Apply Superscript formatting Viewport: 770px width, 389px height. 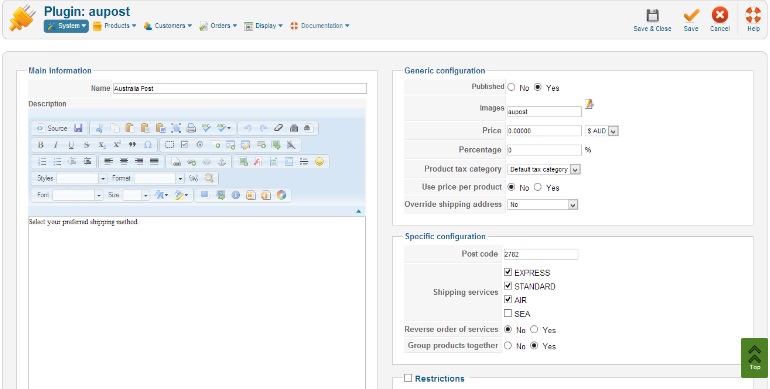point(117,145)
